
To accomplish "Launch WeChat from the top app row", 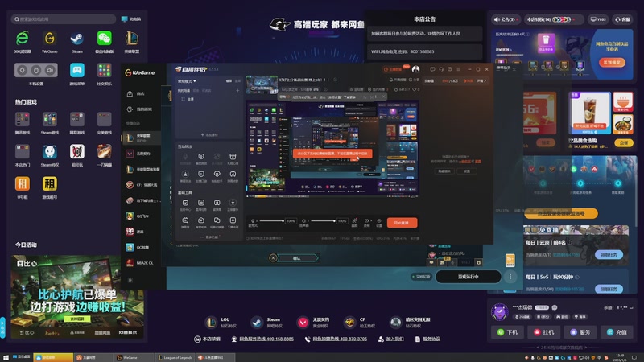I will pos(105,39).
